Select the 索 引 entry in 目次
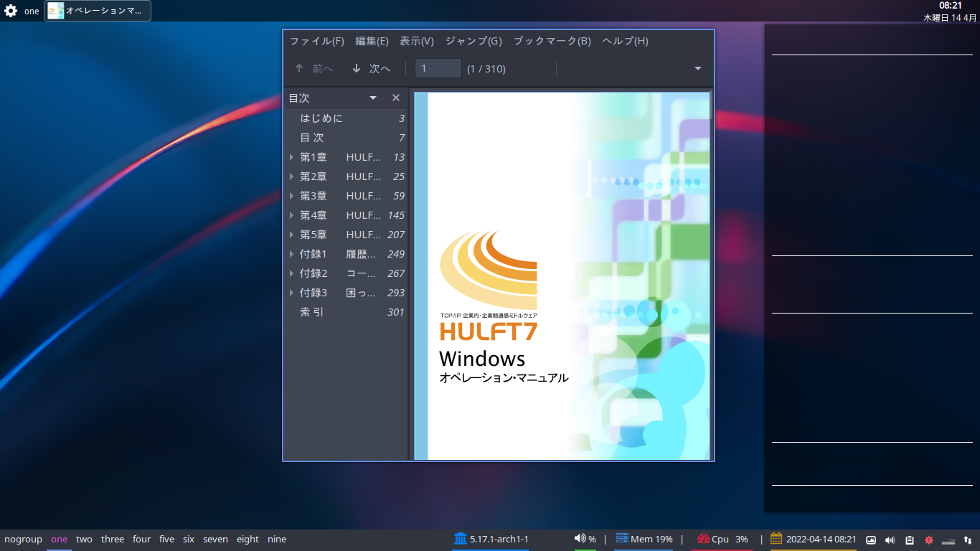 [311, 312]
